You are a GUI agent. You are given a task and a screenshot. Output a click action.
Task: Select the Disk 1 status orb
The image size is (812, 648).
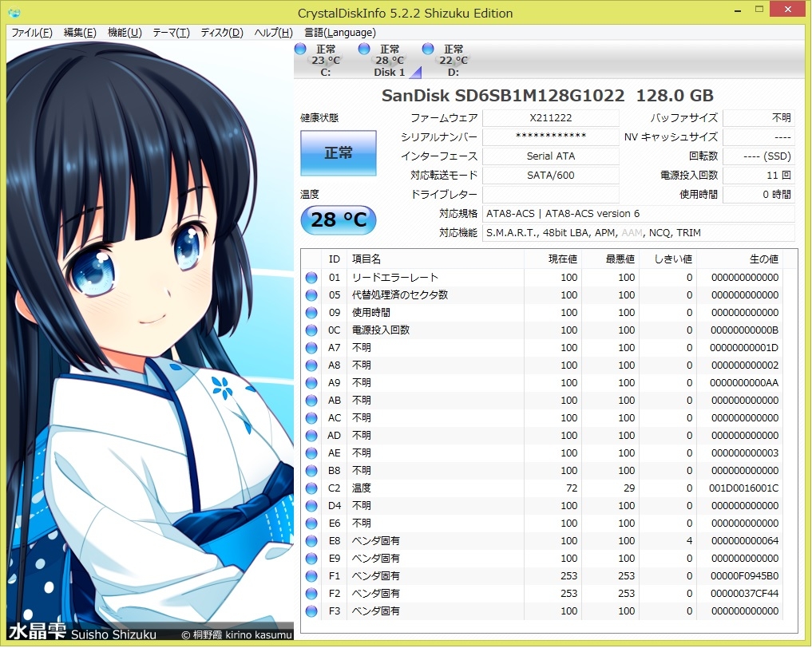coord(364,49)
